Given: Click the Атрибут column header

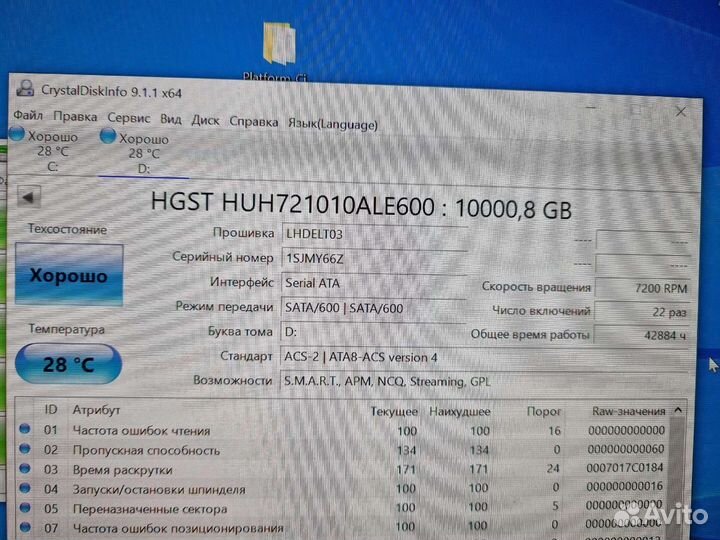Looking at the screenshot, I should (96, 410).
